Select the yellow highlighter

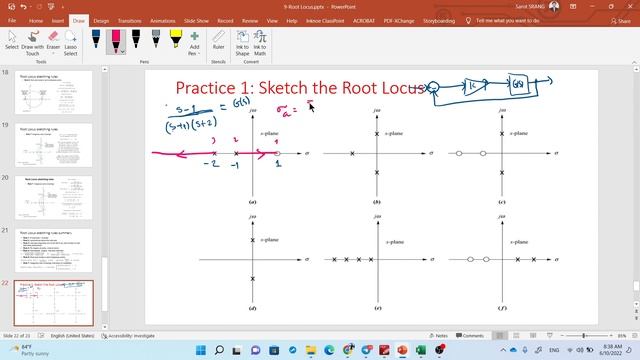click(x=176, y=40)
